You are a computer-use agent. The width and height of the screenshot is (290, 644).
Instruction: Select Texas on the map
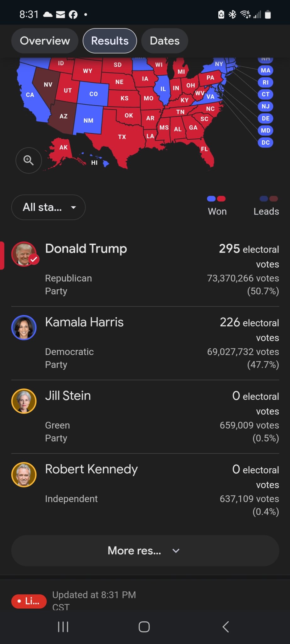pos(122,137)
